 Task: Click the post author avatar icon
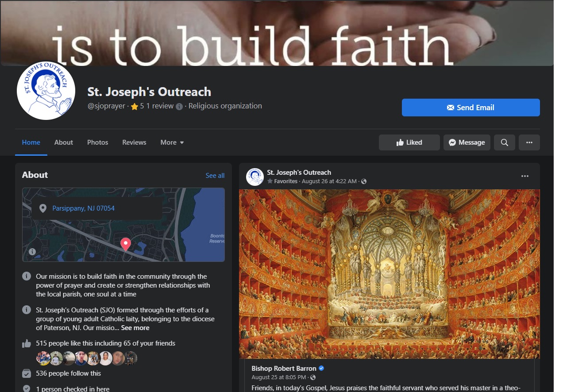255,177
